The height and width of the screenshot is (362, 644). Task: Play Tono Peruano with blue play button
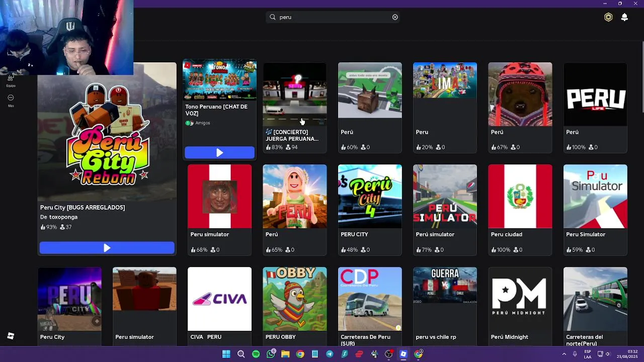pyautogui.click(x=219, y=152)
